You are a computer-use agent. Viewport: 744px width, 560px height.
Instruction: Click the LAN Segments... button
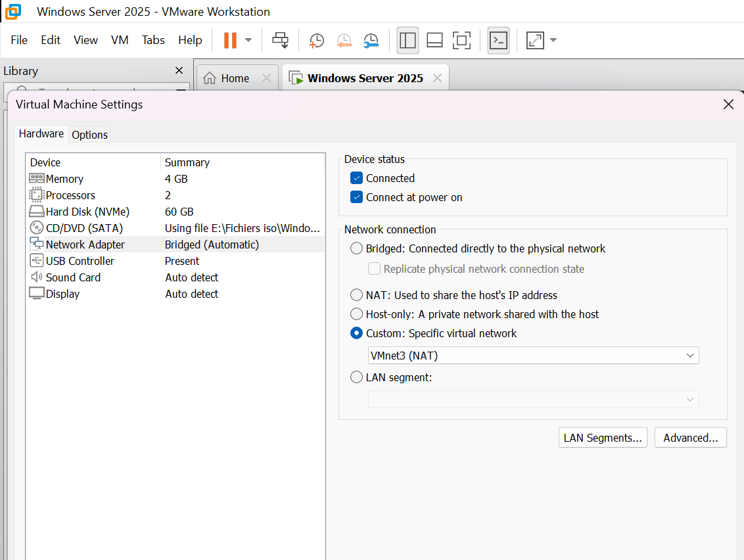click(603, 438)
